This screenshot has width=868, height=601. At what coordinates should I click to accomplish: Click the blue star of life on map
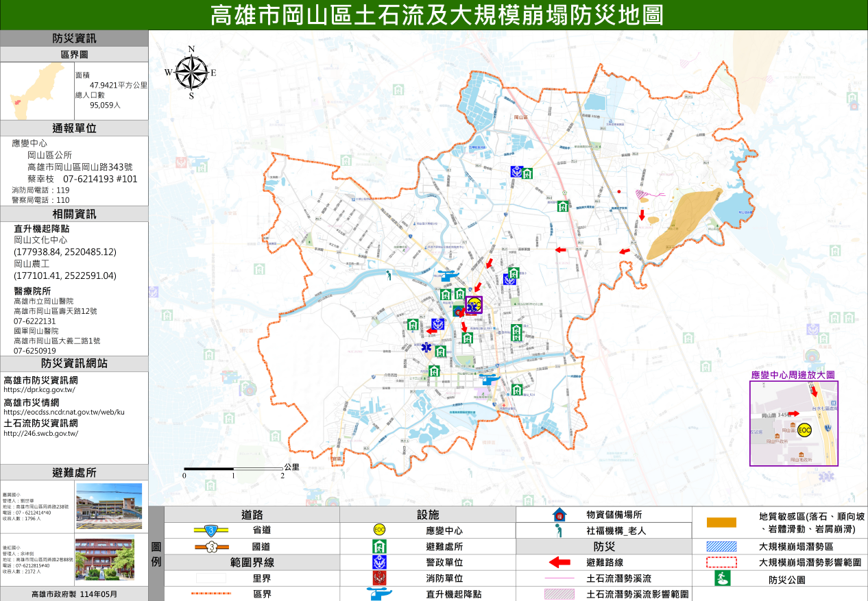(x=426, y=347)
